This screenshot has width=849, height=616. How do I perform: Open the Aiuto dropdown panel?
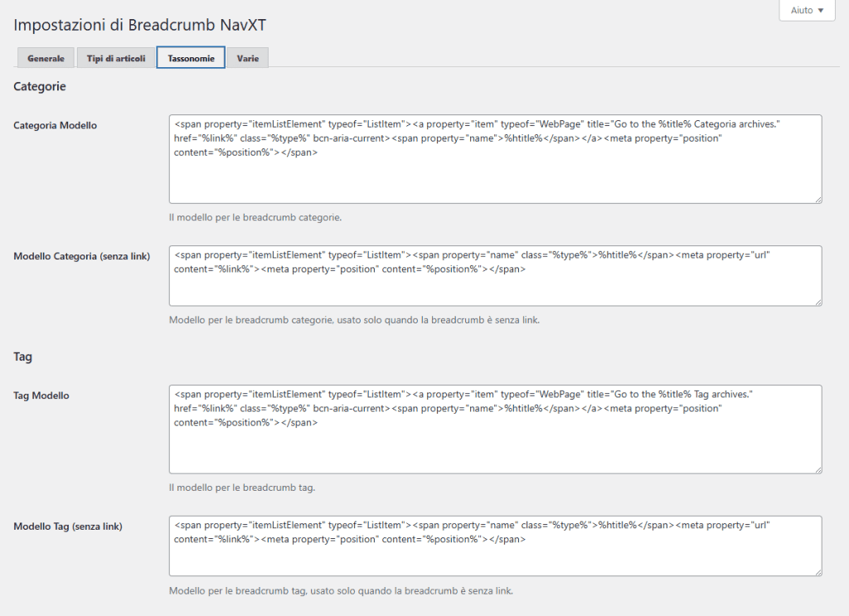802,10
